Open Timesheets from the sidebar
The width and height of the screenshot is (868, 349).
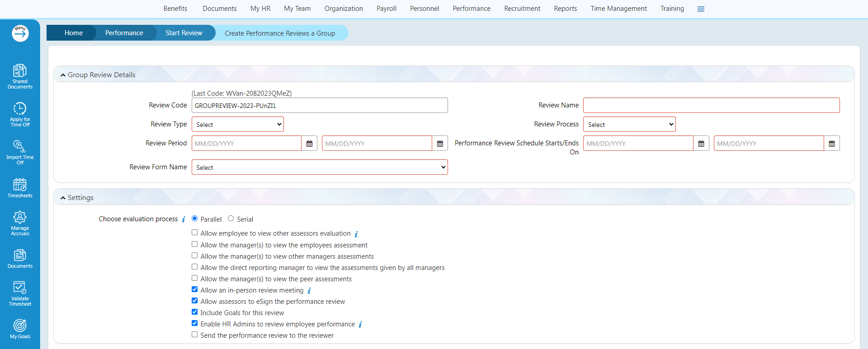20,185
